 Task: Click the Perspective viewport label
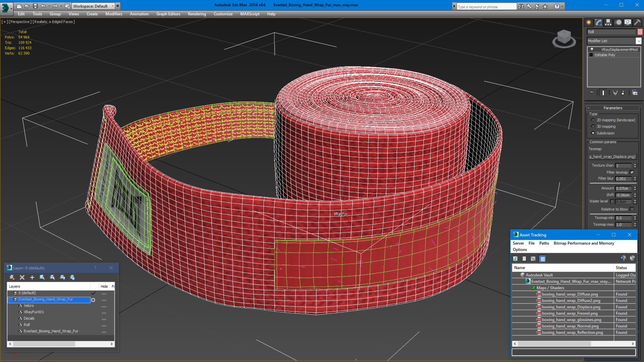point(20,22)
